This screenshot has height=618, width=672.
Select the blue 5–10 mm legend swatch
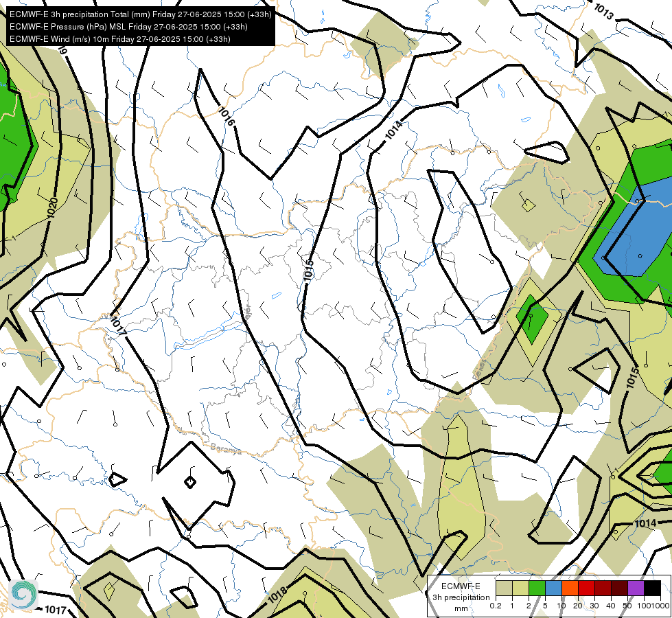(553, 588)
